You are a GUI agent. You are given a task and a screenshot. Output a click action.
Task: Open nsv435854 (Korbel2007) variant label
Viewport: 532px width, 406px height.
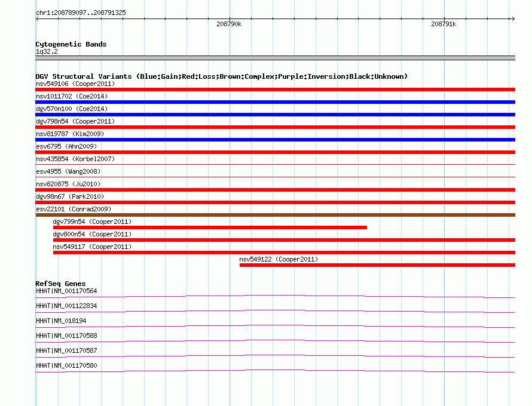click(75, 159)
